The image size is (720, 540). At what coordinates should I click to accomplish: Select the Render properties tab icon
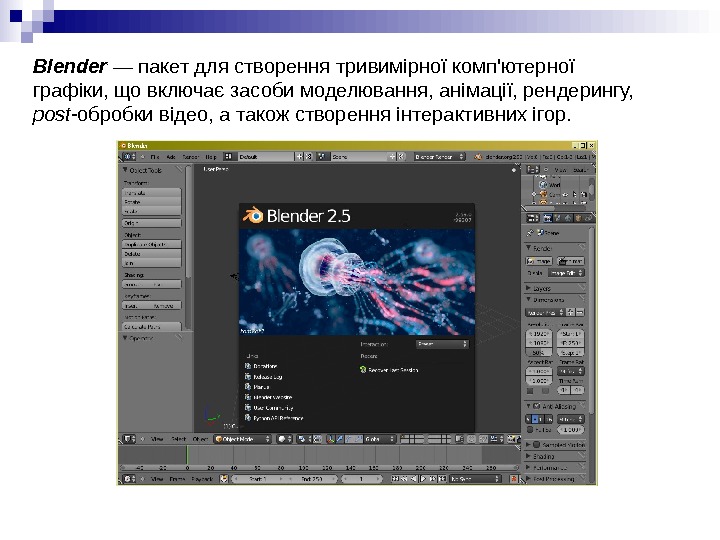coord(547,218)
